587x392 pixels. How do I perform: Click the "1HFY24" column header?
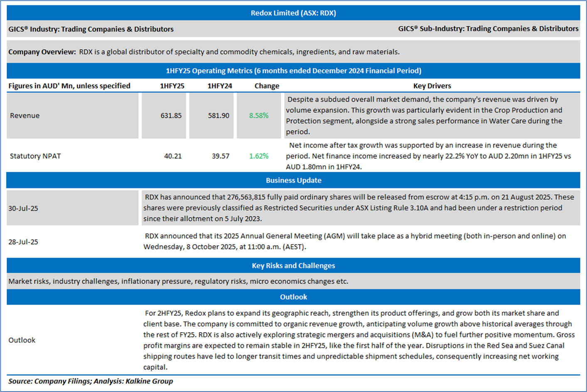(x=220, y=86)
